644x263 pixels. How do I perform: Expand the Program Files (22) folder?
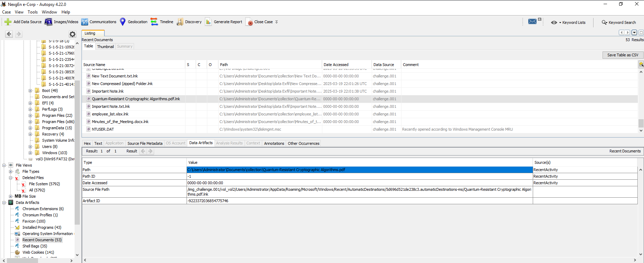(x=30, y=115)
